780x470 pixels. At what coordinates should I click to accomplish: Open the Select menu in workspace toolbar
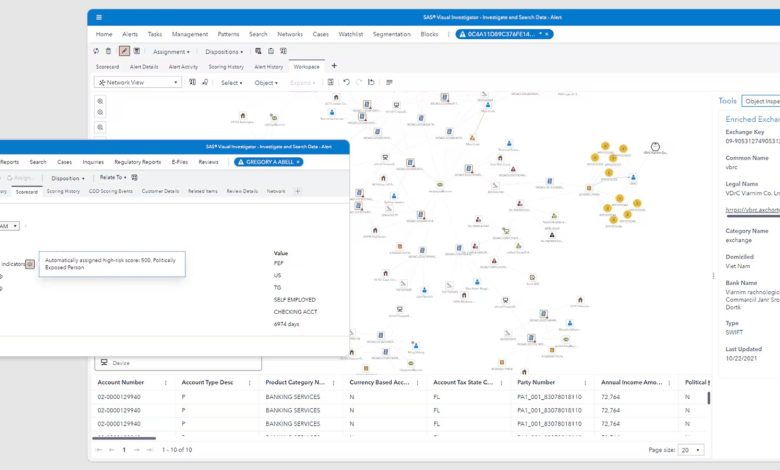coord(232,83)
